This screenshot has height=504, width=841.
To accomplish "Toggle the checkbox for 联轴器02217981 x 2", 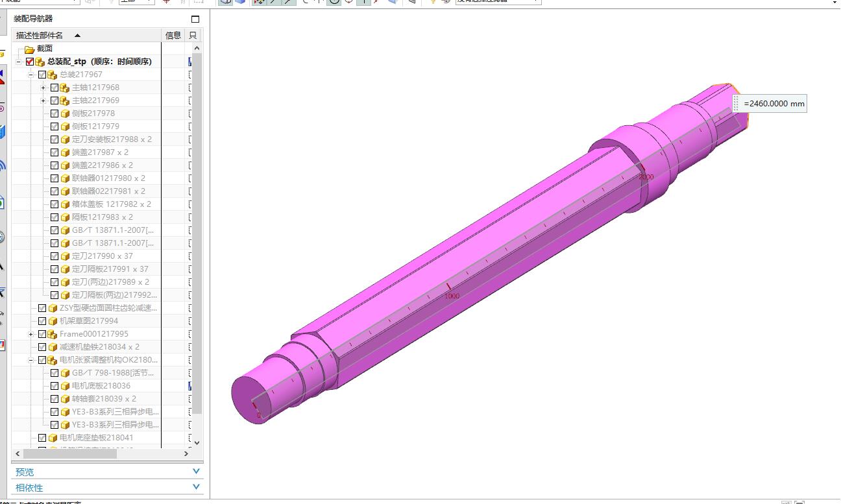I will pyautogui.click(x=55, y=191).
